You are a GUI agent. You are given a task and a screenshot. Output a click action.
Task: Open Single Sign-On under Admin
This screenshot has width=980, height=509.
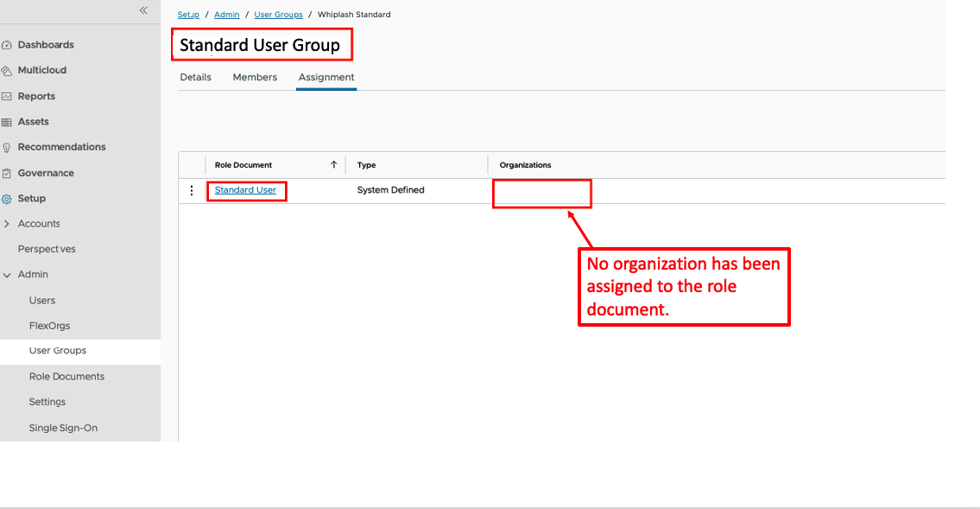[63, 429]
